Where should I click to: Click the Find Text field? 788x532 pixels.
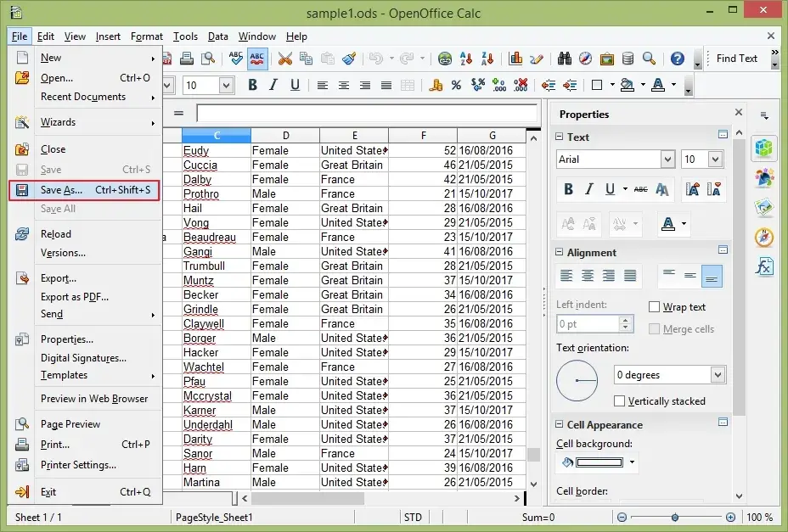pos(737,59)
